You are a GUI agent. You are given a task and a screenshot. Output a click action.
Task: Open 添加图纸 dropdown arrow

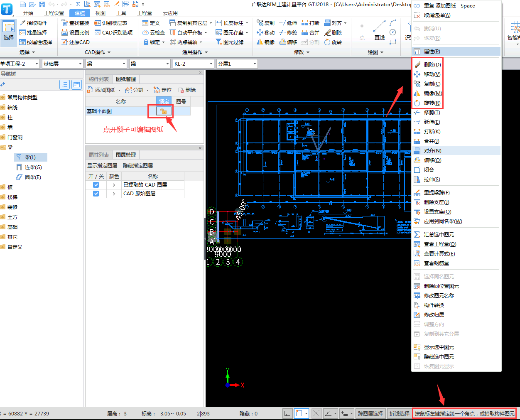click(120, 90)
